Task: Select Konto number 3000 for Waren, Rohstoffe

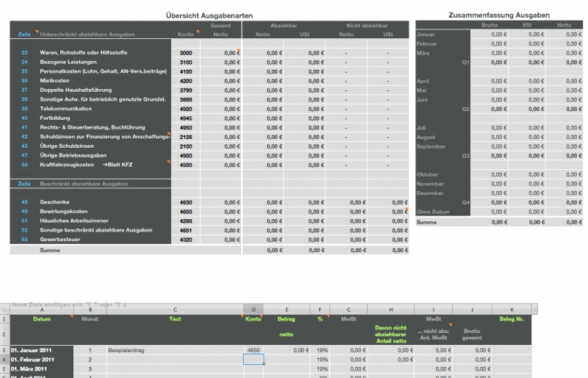Action: click(x=186, y=53)
